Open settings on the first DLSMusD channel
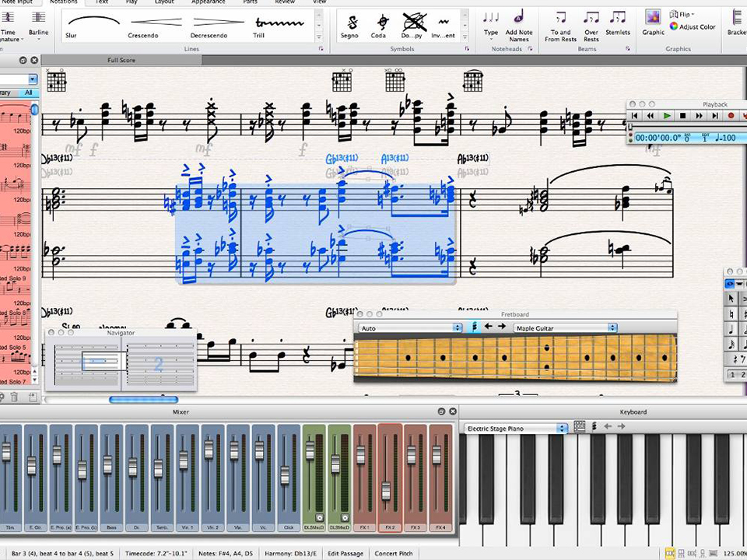Image resolution: width=747 pixels, height=560 pixels. tap(319, 518)
